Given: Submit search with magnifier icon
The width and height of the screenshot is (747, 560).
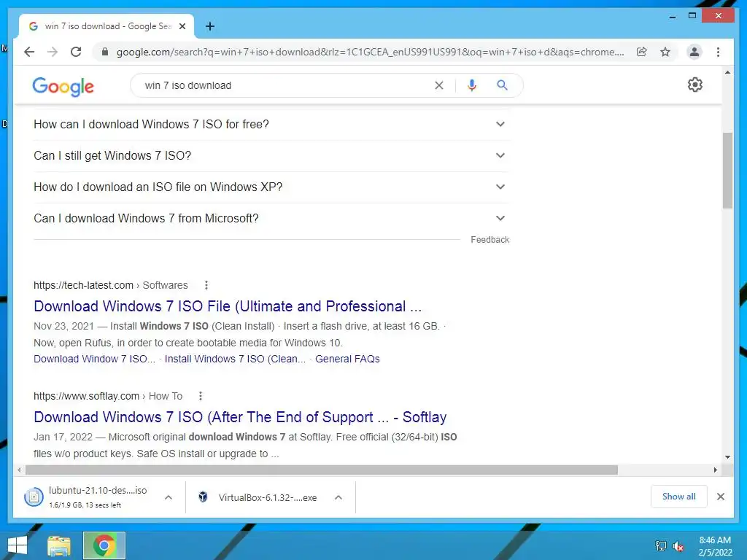Looking at the screenshot, I should pyautogui.click(x=502, y=85).
